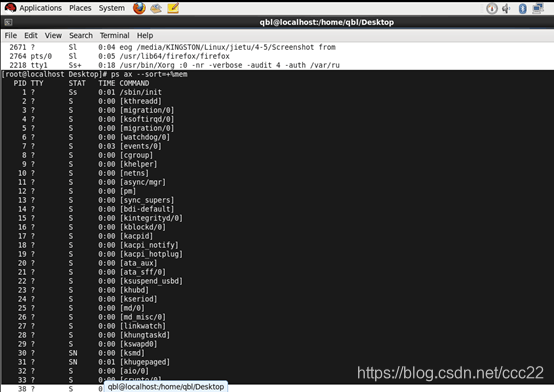The image size is (554, 392).
Task: Open the terminal File menu
Action: (11, 35)
